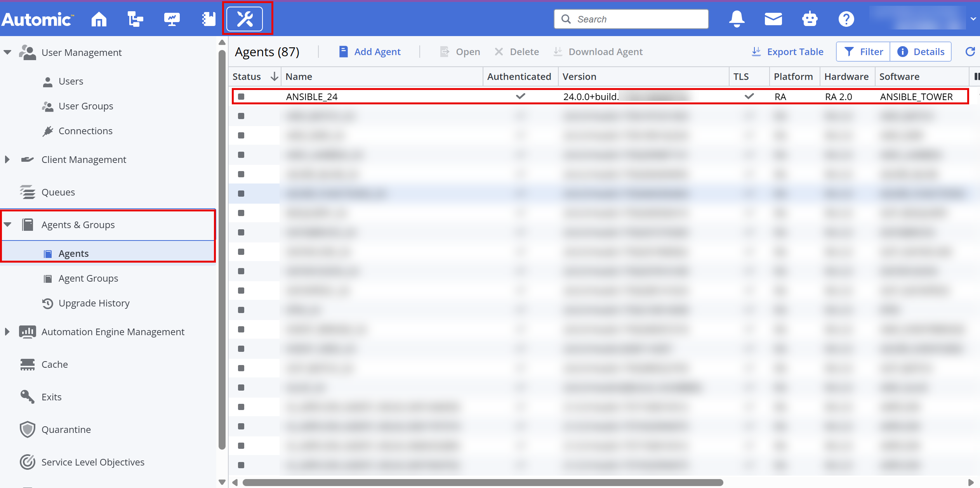Viewport: 980px width, 488px height.
Task: Open the notifications bell icon
Action: click(736, 19)
